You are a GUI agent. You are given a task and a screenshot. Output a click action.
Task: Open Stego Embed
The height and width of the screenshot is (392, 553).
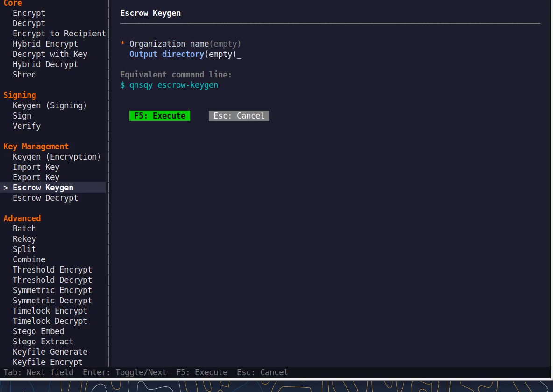coord(38,331)
